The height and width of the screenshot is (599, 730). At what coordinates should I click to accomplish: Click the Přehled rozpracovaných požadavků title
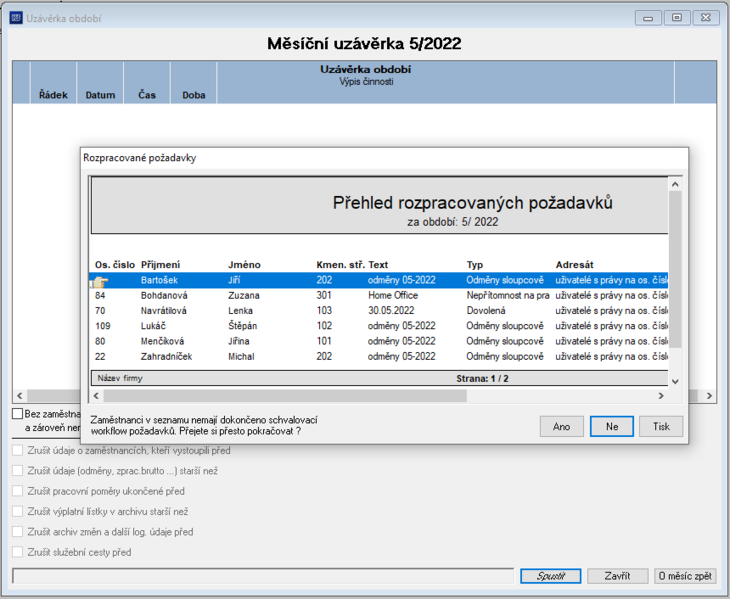473,203
